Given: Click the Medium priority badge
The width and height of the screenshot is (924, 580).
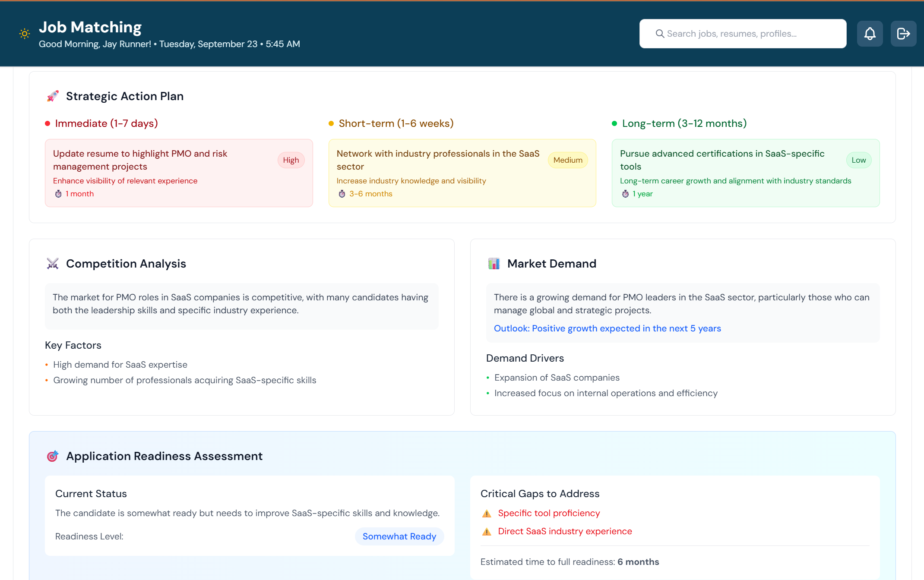Looking at the screenshot, I should (x=567, y=160).
